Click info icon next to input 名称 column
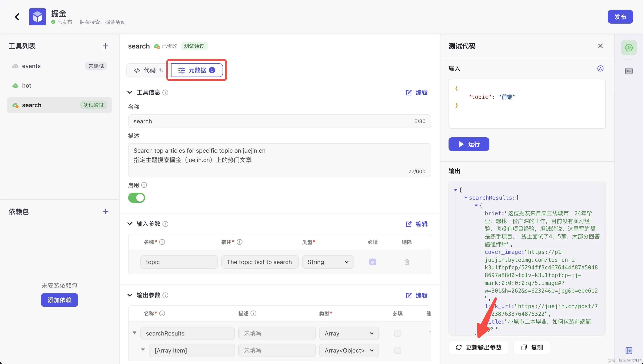This screenshot has width=643, height=364. (162, 242)
